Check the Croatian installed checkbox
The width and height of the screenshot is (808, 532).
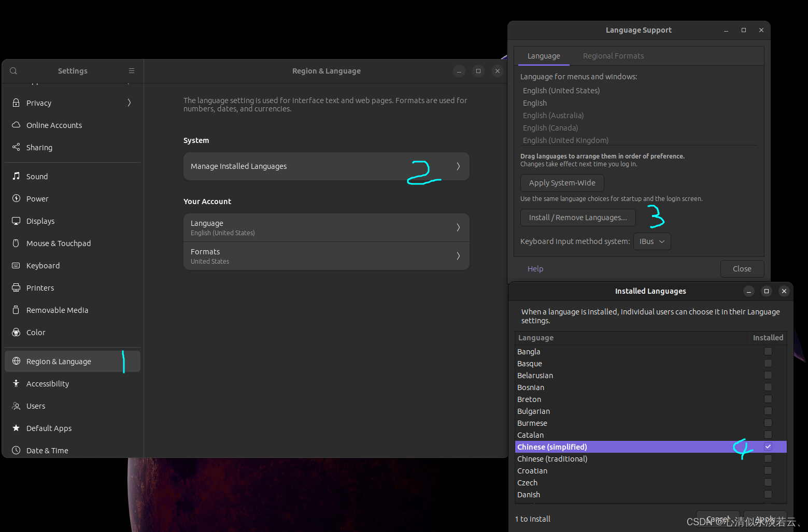click(x=768, y=470)
